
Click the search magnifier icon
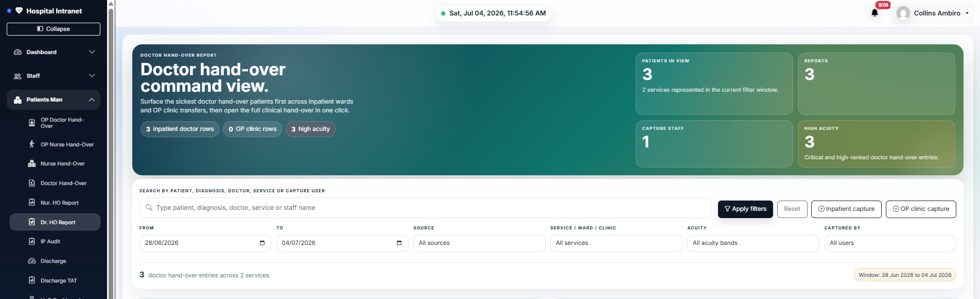coord(149,207)
